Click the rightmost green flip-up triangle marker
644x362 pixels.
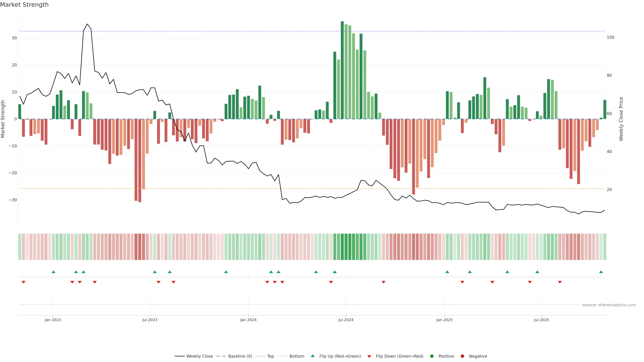601,272
